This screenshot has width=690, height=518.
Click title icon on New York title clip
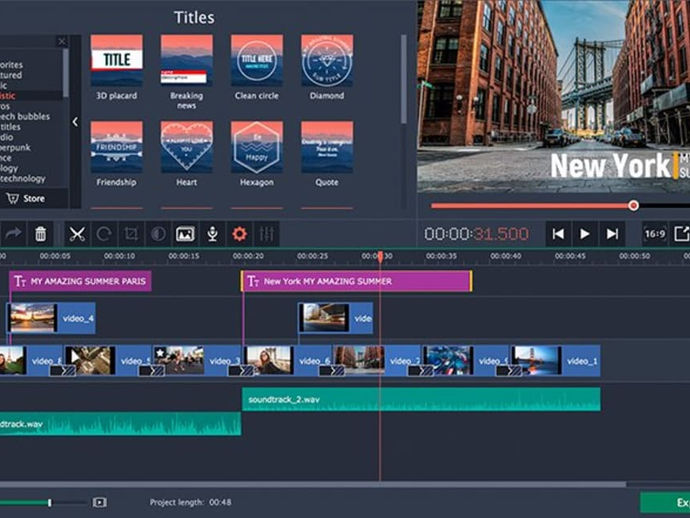click(x=253, y=281)
